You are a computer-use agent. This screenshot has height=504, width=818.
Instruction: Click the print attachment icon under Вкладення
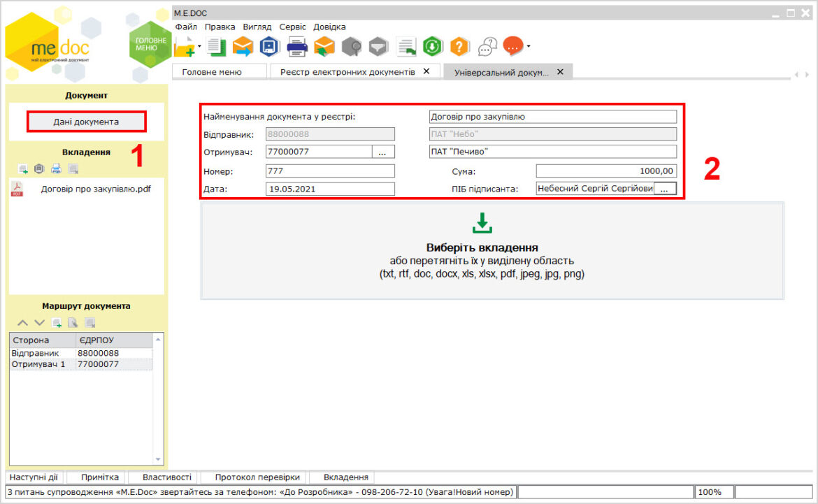[x=57, y=168]
